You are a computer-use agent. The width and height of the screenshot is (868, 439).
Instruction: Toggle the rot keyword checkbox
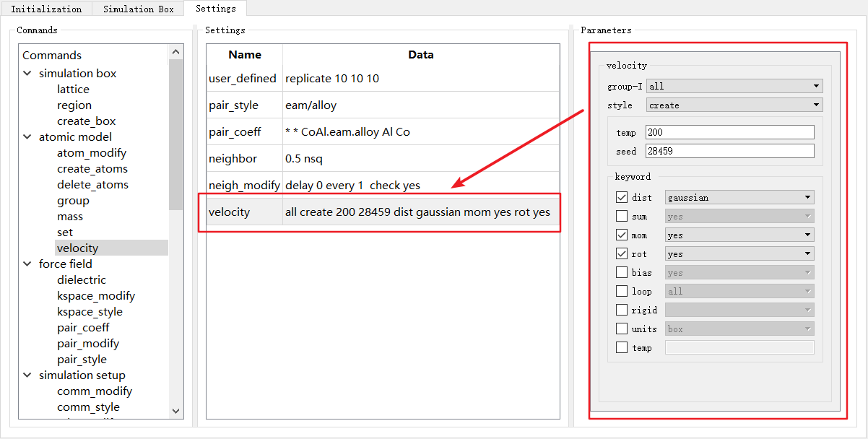(622, 253)
